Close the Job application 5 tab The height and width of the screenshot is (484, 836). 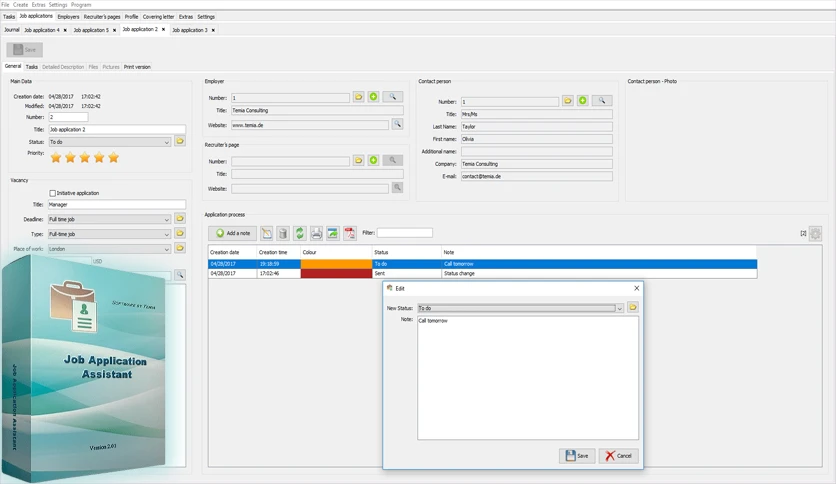click(x=114, y=30)
